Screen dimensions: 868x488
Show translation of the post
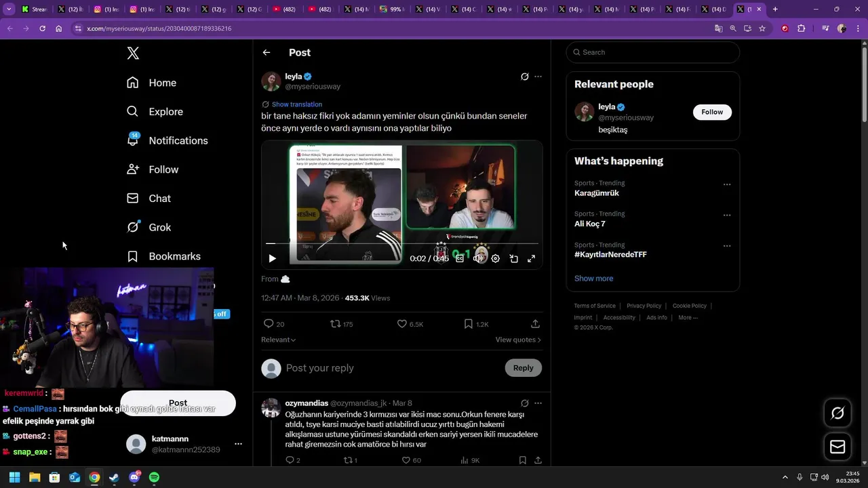tap(296, 104)
